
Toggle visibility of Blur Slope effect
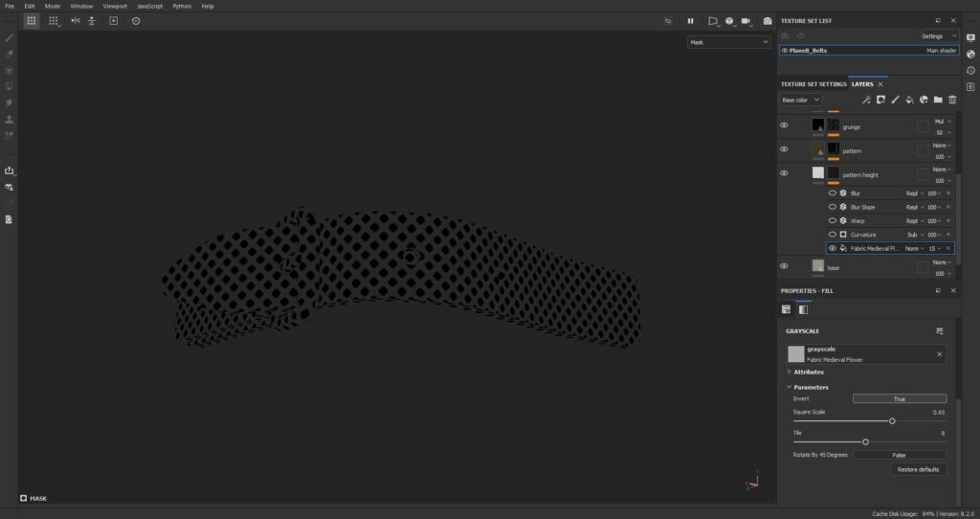(832, 207)
